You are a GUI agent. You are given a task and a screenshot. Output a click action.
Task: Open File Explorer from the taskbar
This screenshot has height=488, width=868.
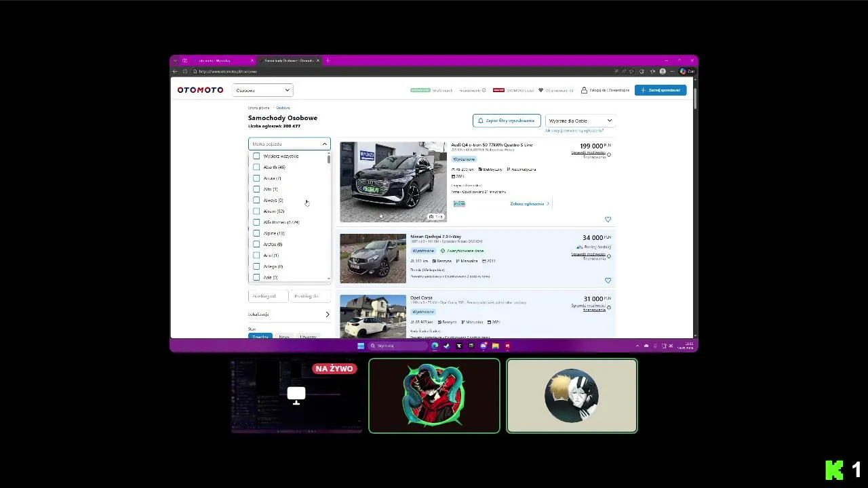(495, 346)
